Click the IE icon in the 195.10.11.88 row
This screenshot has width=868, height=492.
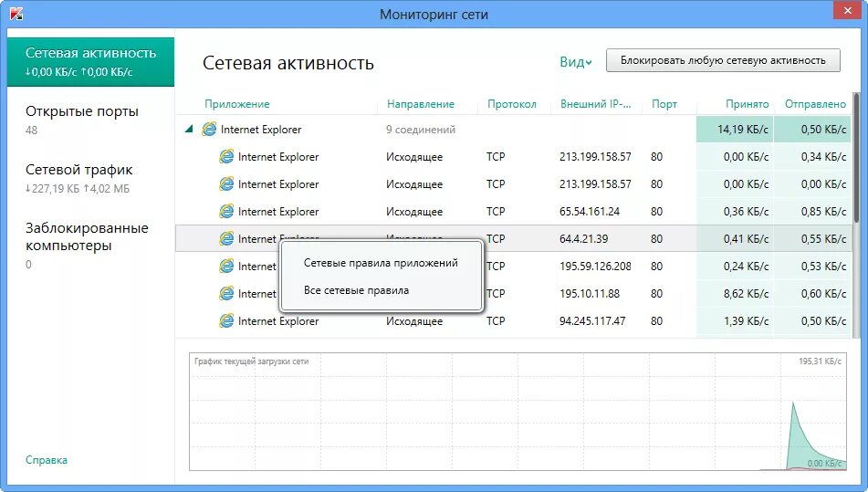[x=225, y=293]
